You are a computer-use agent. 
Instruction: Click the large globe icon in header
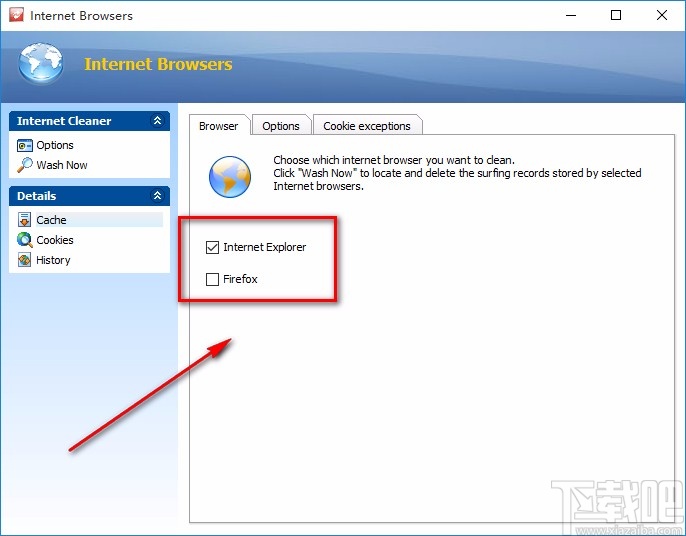pos(41,64)
